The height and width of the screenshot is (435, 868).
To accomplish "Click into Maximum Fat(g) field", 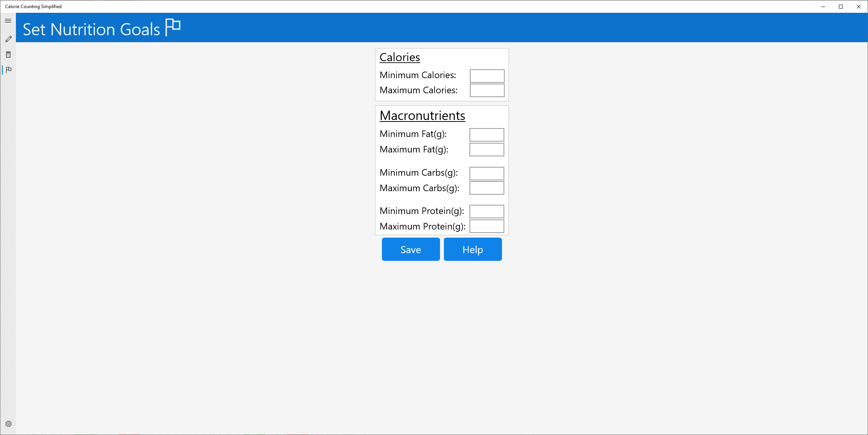I will pos(486,150).
